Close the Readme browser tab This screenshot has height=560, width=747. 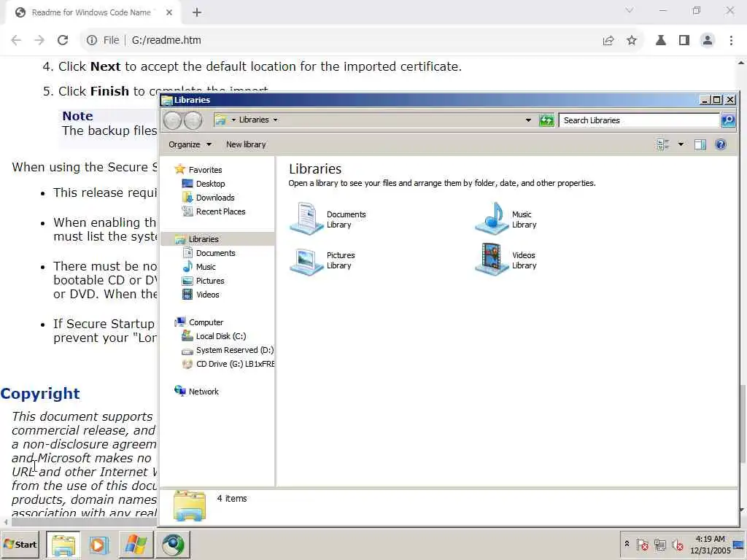tap(169, 12)
